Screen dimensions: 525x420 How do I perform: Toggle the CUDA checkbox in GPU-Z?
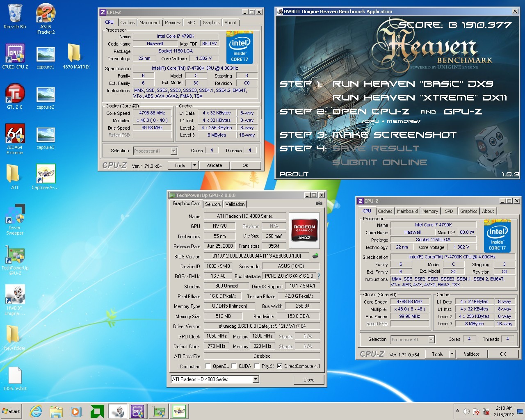pos(234,366)
